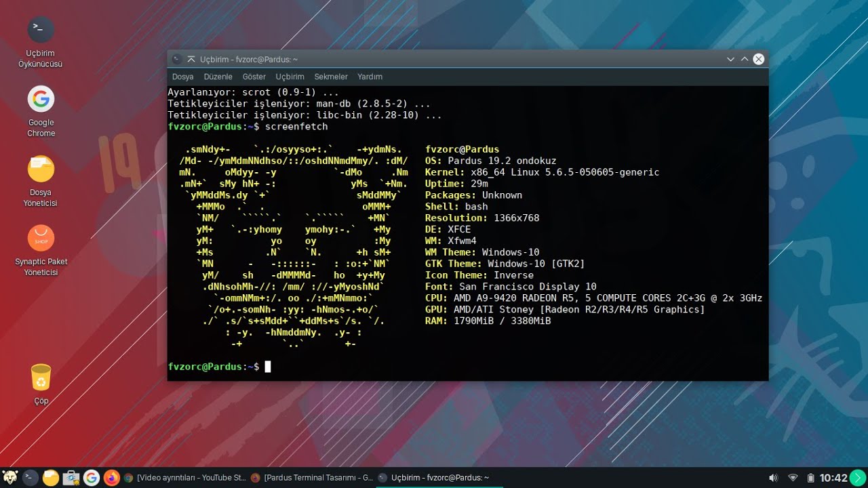Click the 'Icon Theme: Inverse' line
868x488 pixels.
[479, 275]
